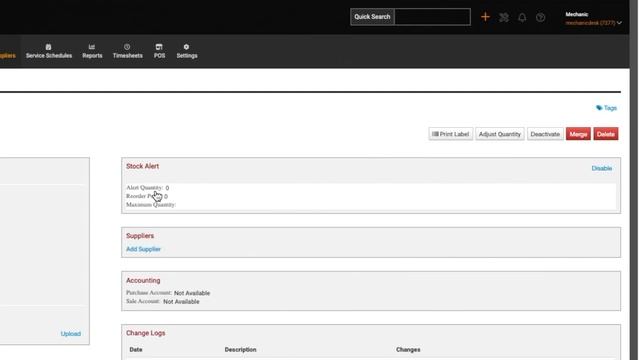Click the Upload link
This screenshot has height=360, width=640.
tap(71, 333)
